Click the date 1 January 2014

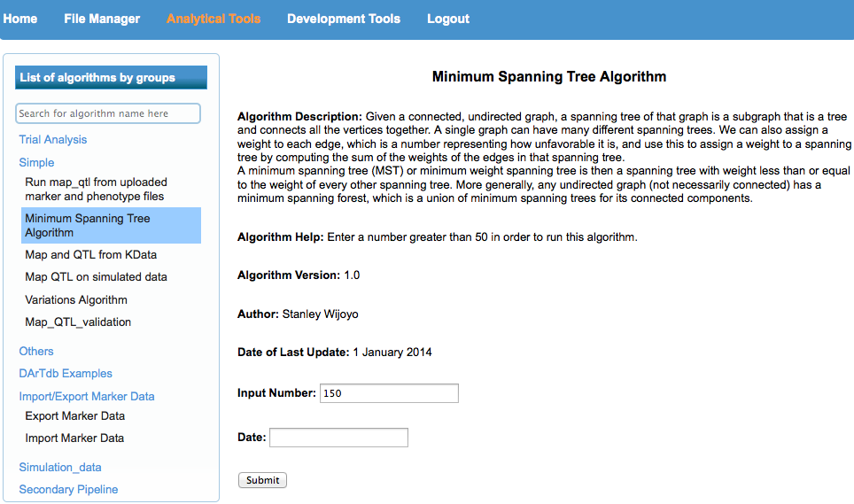pos(392,353)
